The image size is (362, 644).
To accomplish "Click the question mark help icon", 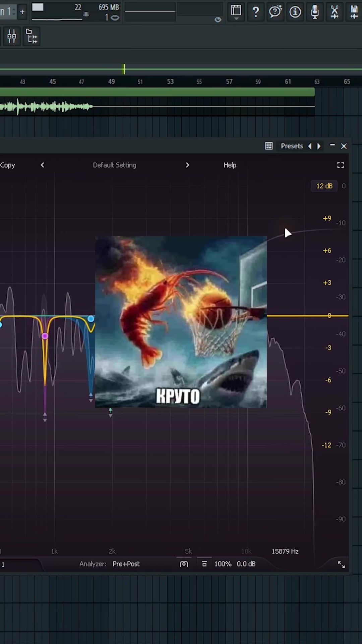I will point(256,12).
